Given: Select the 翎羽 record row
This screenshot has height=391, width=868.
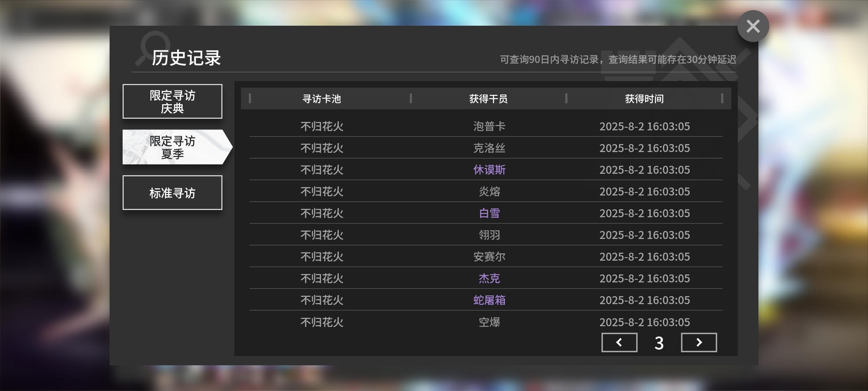Looking at the screenshot, I should 489,235.
